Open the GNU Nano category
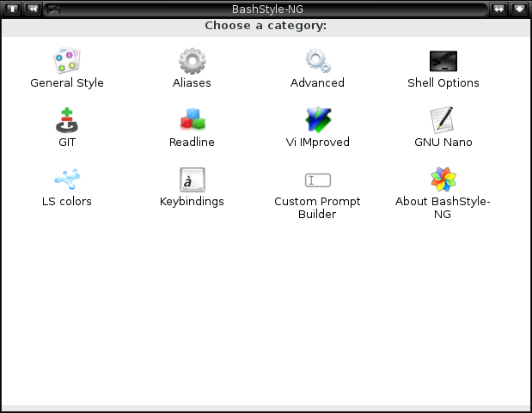Image resolution: width=532 pixels, height=413 pixels. coord(443,127)
